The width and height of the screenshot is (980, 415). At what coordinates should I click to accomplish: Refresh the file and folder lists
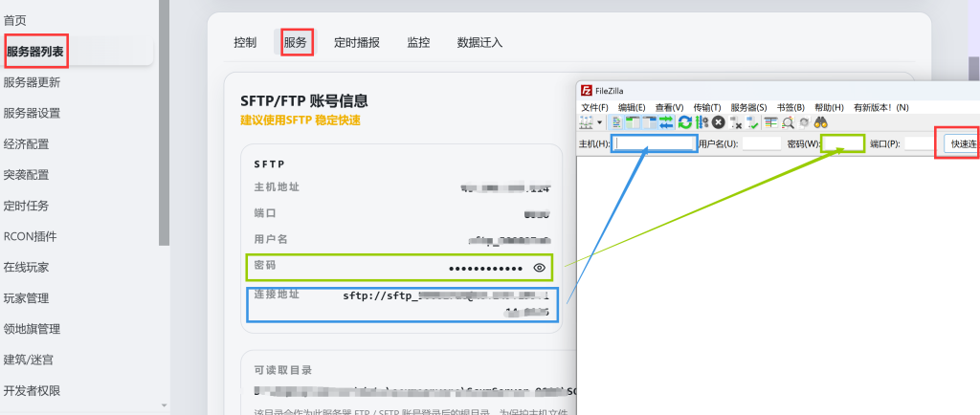[x=685, y=122]
